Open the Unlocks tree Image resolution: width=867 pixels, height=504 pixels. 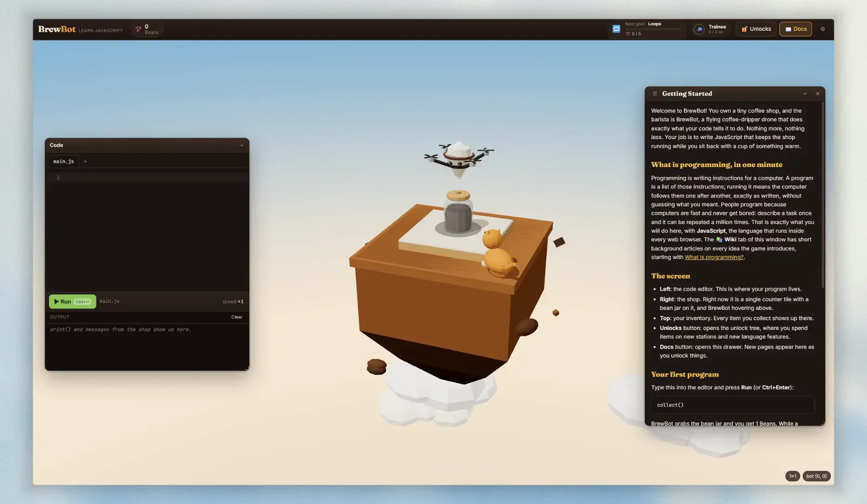(756, 29)
